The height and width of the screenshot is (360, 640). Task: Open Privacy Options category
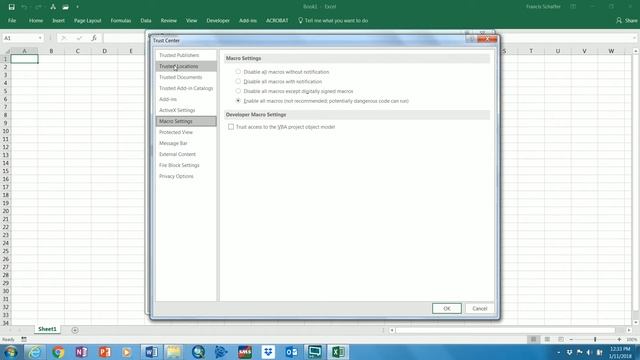click(x=186, y=176)
